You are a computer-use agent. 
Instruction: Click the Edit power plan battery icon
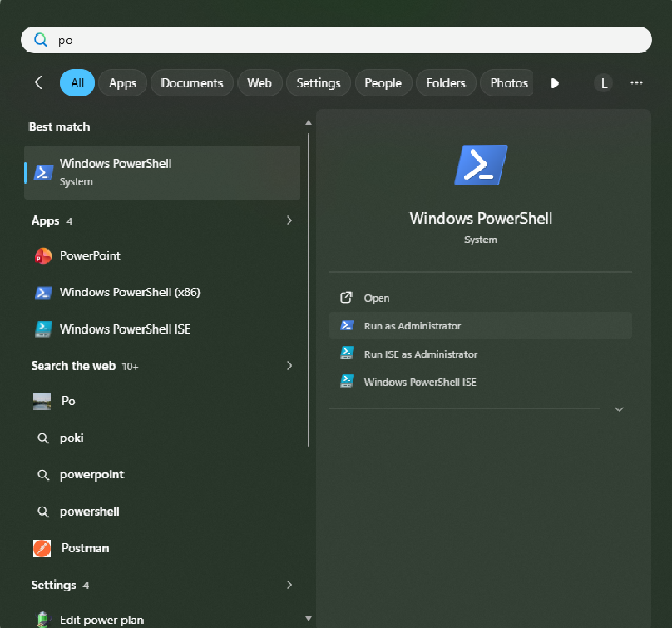(x=42, y=620)
